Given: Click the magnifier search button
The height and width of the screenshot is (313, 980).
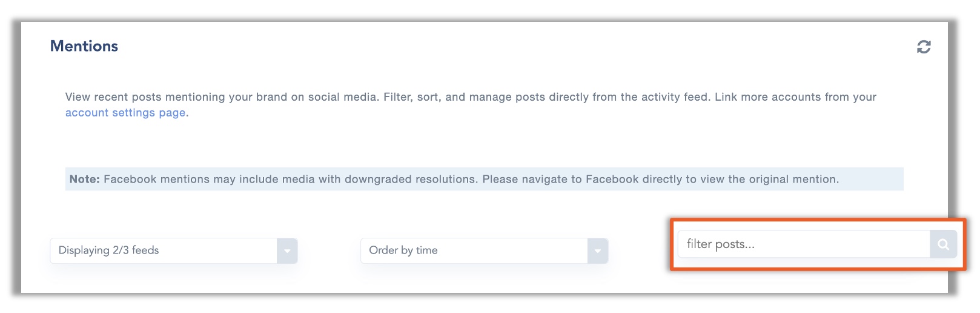Looking at the screenshot, I should click(x=943, y=244).
